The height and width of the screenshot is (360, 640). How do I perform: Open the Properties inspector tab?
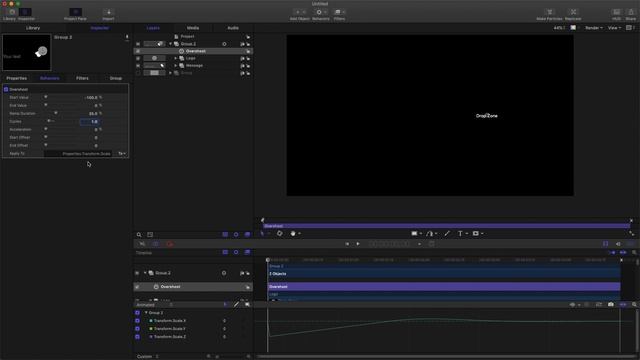pyautogui.click(x=17, y=78)
